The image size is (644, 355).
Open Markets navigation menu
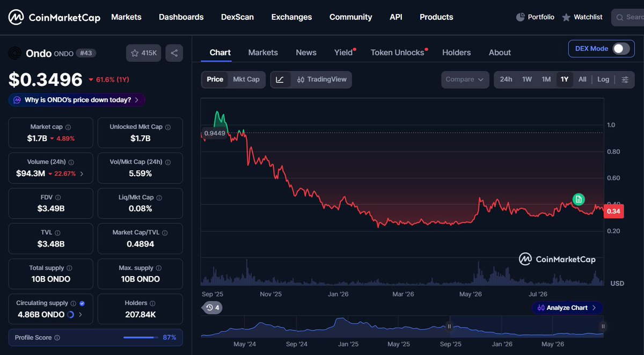click(126, 17)
